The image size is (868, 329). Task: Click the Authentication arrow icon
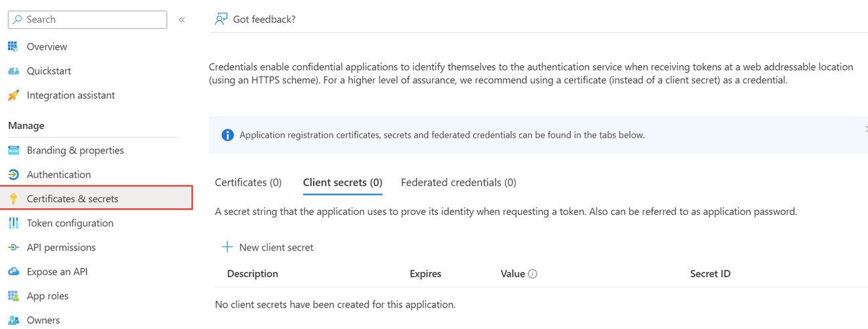coord(13,175)
